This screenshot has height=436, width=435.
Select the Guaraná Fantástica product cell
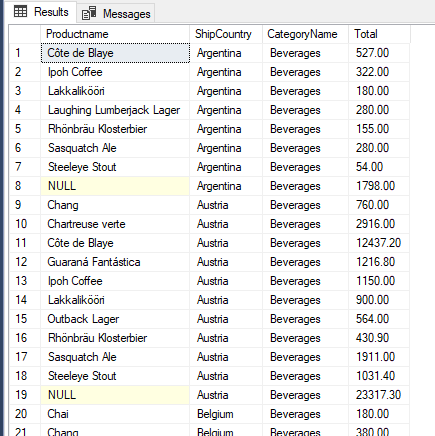[x=115, y=262]
